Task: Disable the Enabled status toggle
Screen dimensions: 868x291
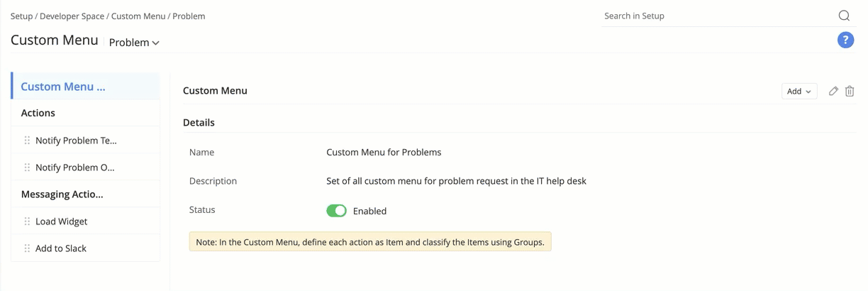Action: [x=336, y=211]
